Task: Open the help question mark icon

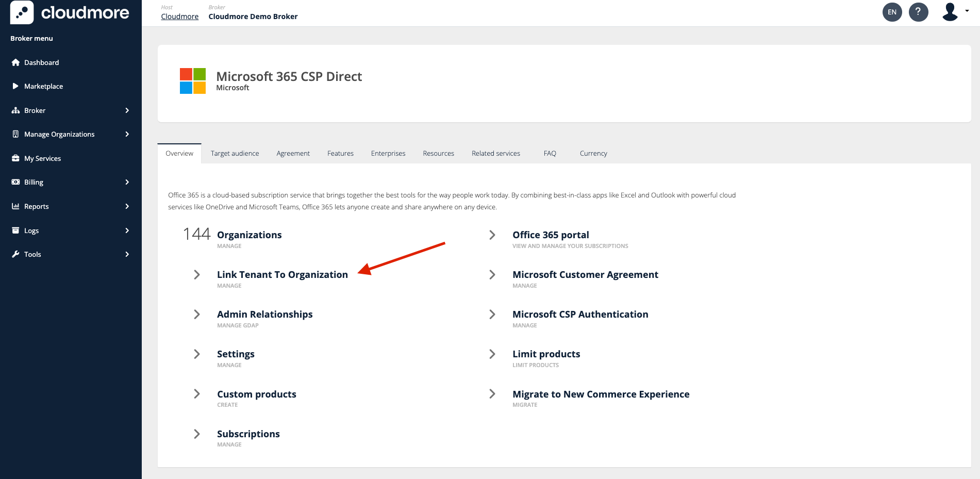Action: (918, 12)
